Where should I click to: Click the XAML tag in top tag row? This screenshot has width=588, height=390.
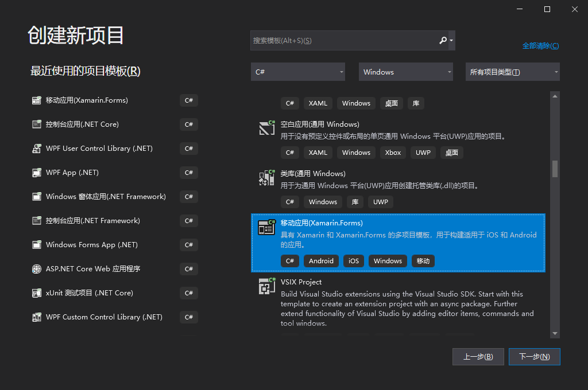pos(318,103)
